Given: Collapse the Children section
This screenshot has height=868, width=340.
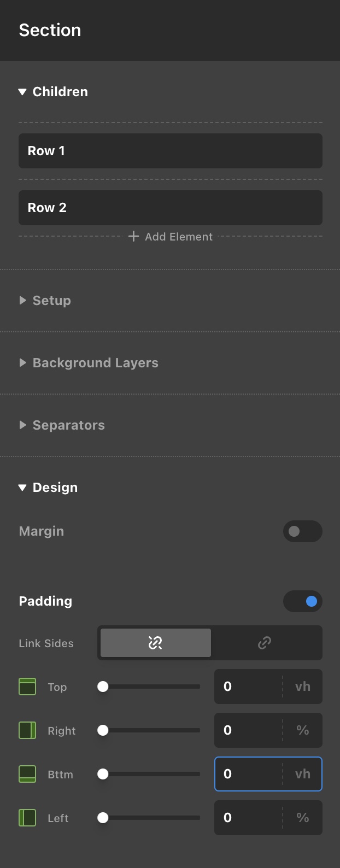Looking at the screenshot, I should pos(22,92).
